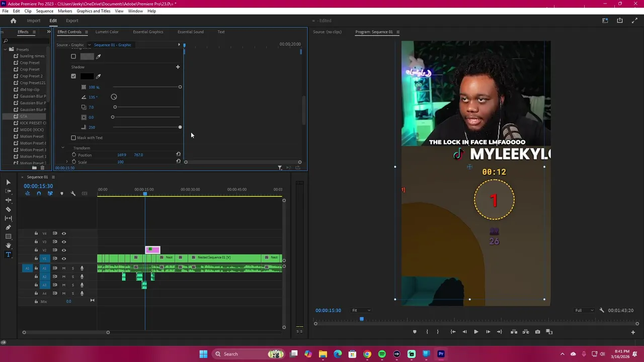The image size is (644, 362).
Task: Click Mark In bracket in Program monitor
Action: [x=427, y=332]
